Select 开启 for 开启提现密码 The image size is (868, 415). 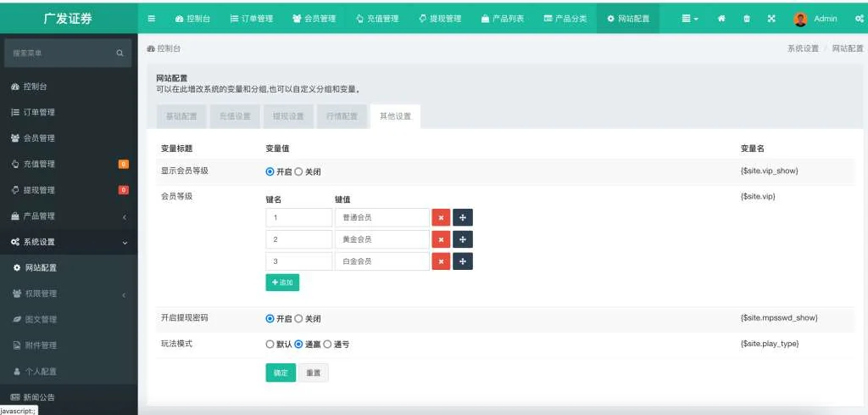click(x=270, y=318)
